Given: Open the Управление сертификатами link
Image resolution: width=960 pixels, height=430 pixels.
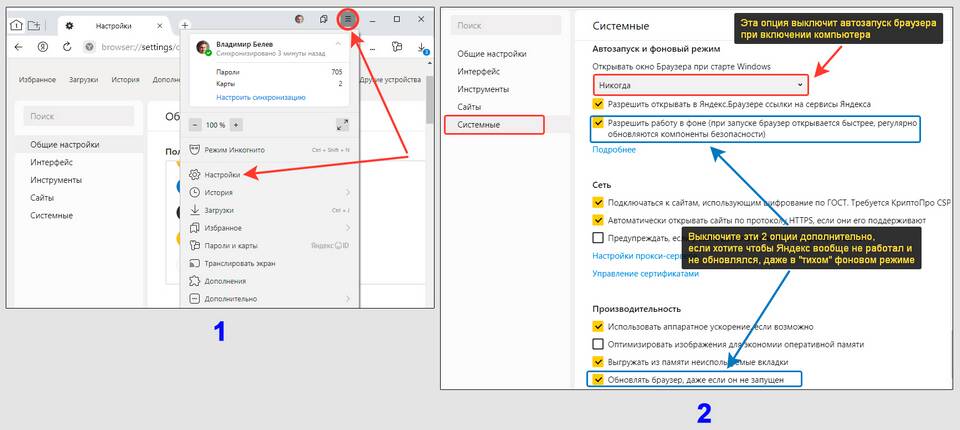Looking at the screenshot, I should (645, 274).
